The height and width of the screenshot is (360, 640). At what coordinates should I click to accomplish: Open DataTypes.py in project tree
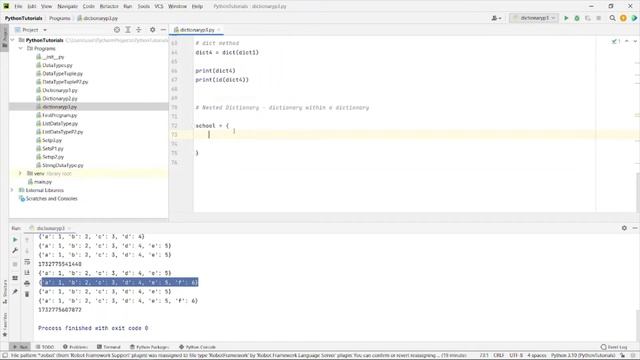57,65
